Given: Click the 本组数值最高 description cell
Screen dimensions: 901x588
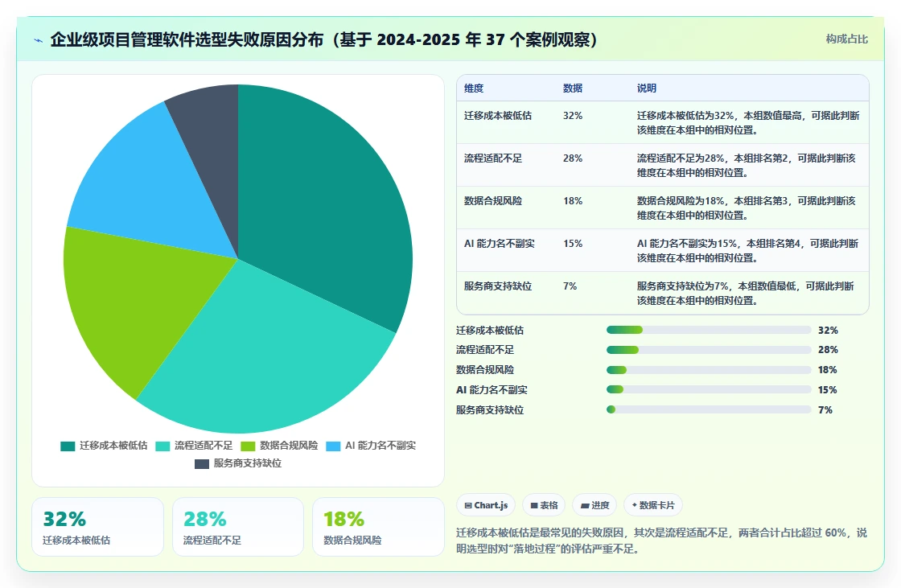Looking at the screenshot, I should click(x=748, y=122).
